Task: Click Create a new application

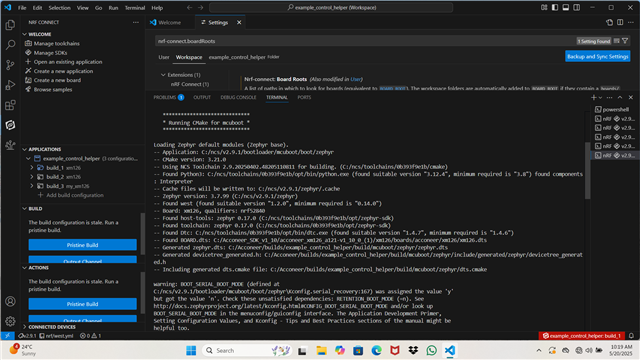Action: click(x=63, y=71)
